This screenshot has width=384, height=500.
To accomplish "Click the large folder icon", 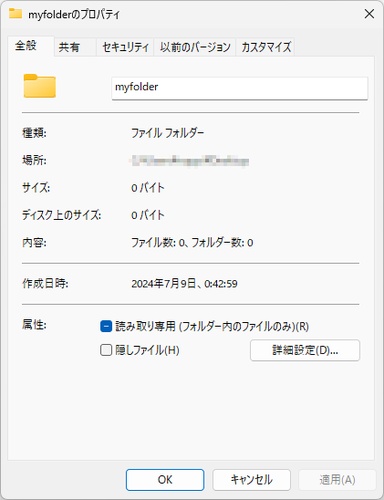I will pos(40,86).
